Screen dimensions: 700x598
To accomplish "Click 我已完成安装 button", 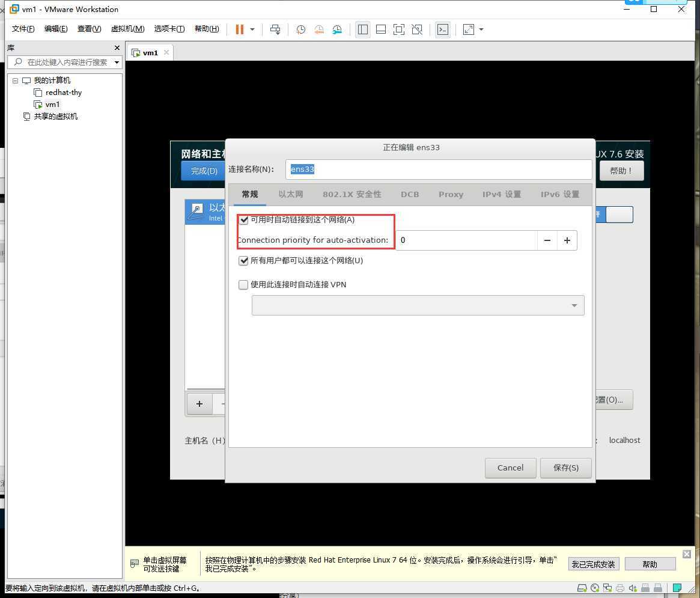I will [593, 564].
